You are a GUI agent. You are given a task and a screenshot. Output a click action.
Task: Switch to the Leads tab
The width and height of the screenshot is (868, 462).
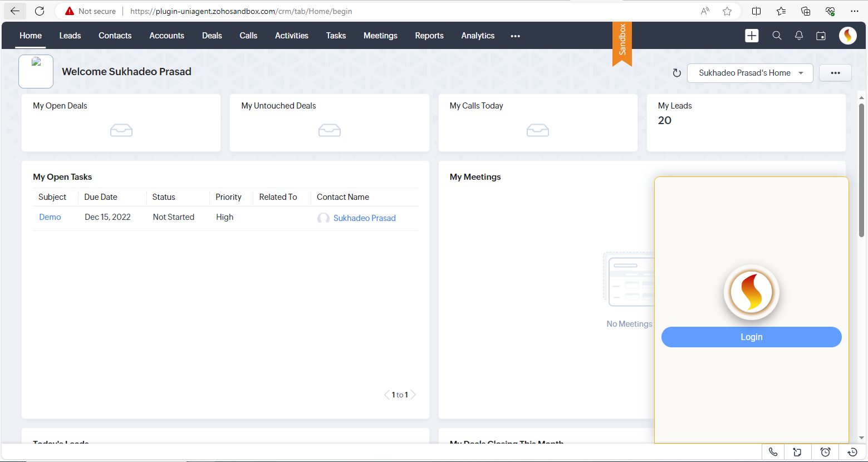tap(70, 36)
